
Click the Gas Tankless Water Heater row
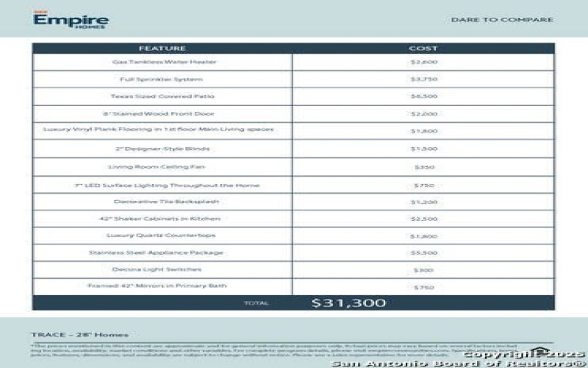(x=162, y=62)
